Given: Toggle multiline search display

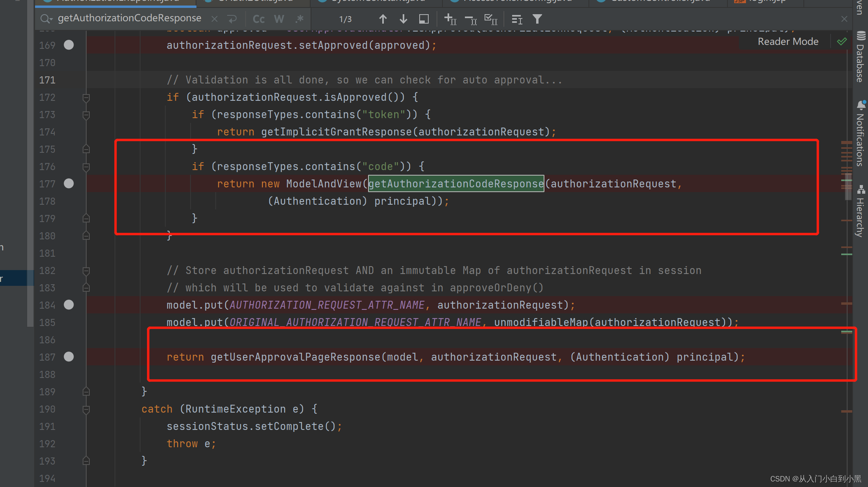Looking at the screenshot, I should pyautogui.click(x=517, y=19).
